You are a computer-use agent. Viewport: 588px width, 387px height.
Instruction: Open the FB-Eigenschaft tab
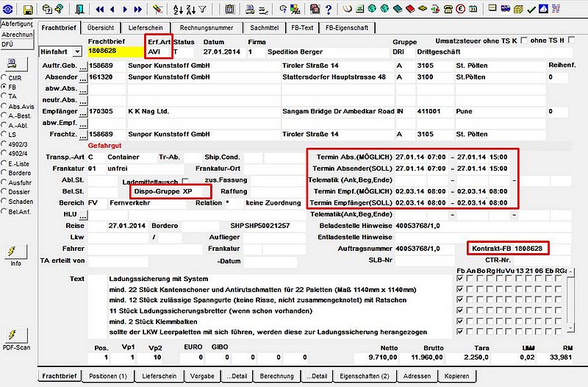(x=347, y=28)
